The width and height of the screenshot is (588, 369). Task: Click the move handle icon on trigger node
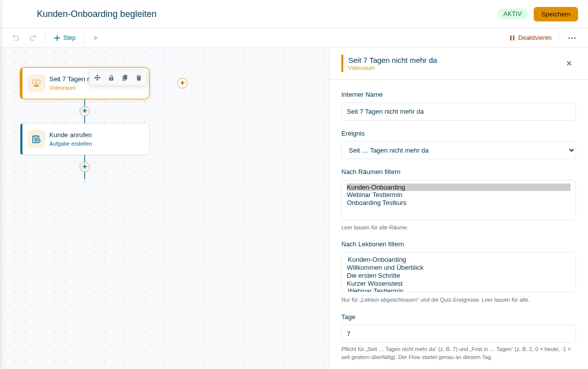(97, 78)
